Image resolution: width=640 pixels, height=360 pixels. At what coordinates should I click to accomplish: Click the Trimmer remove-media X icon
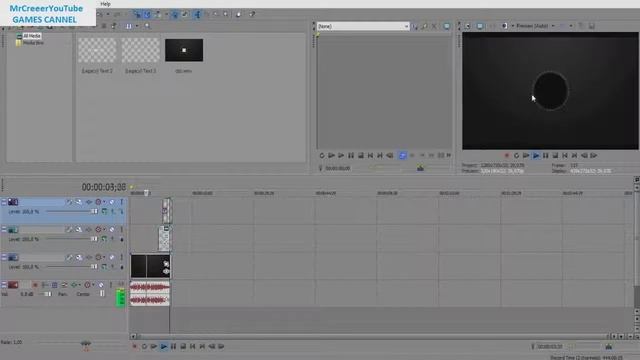point(434,27)
